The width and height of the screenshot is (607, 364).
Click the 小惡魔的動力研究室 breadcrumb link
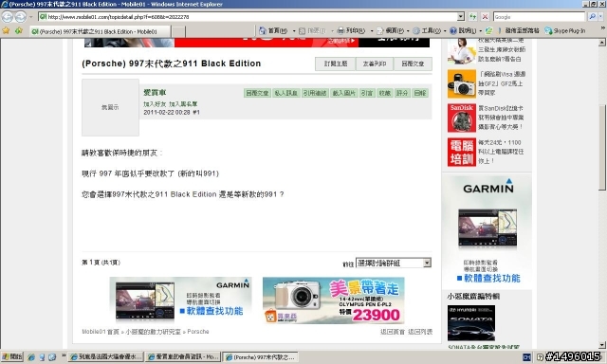153,332
